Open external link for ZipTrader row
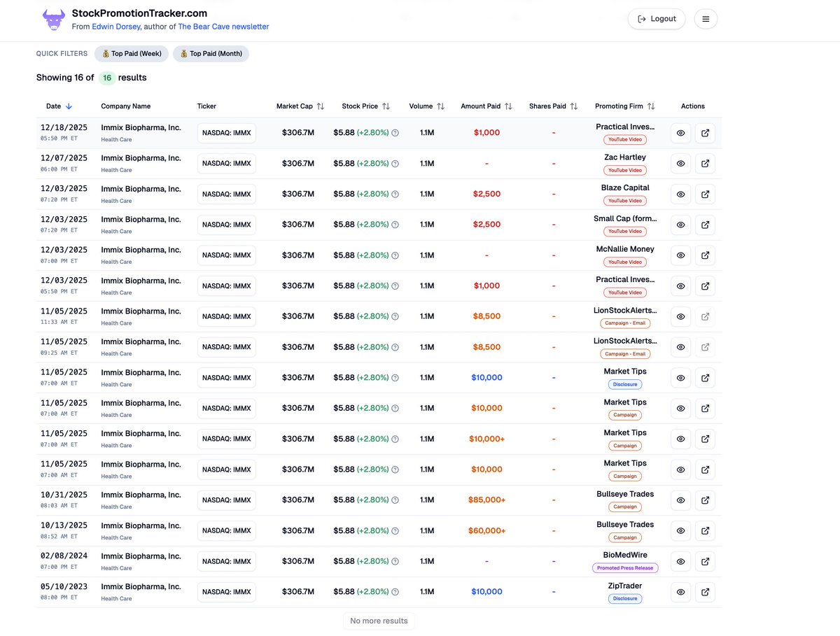The width and height of the screenshot is (840, 636). pos(706,592)
